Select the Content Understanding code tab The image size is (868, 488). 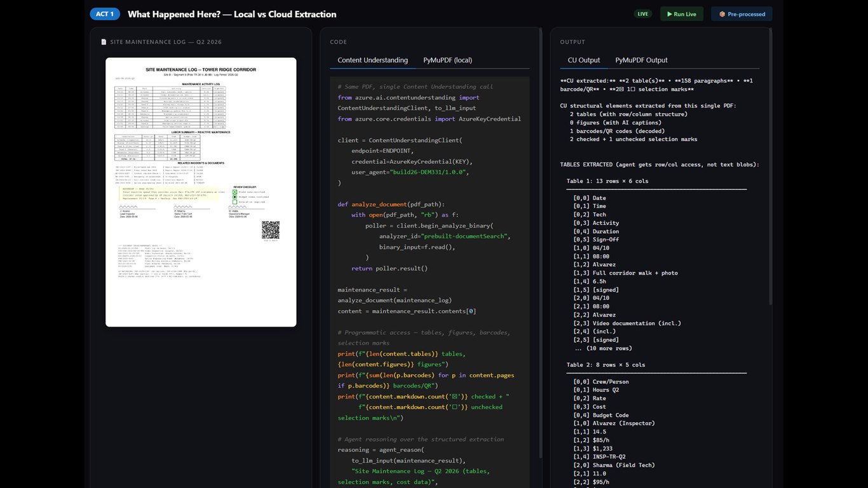[x=373, y=60]
